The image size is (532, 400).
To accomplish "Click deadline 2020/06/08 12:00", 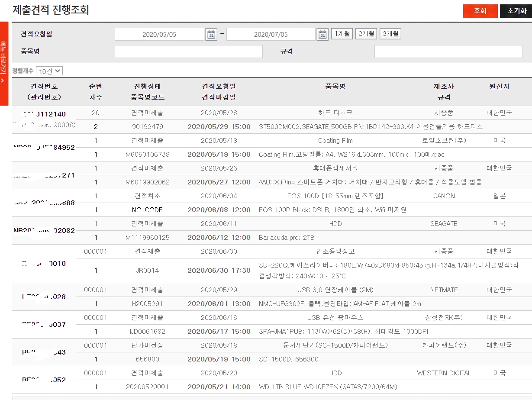I will coord(219,210).
